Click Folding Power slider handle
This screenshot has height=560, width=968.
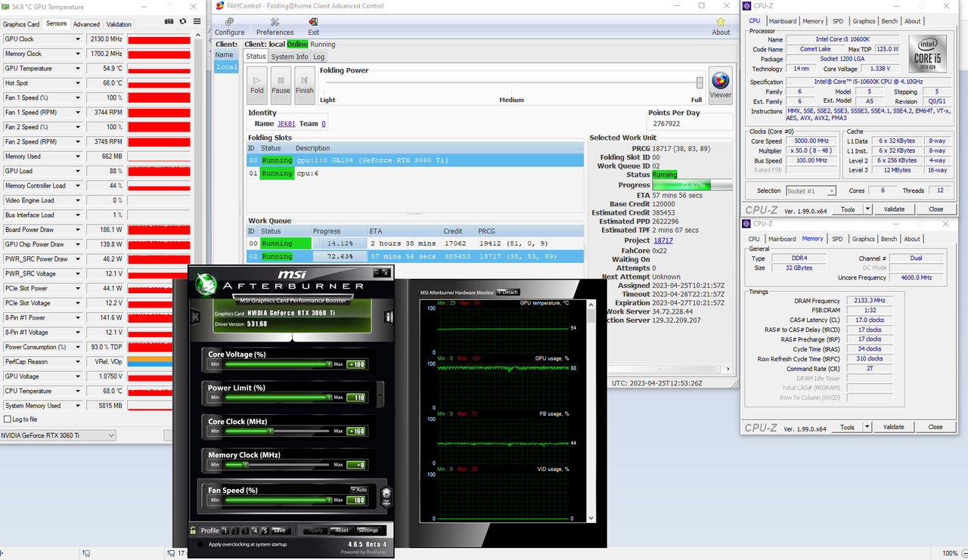tap(700, 82)
